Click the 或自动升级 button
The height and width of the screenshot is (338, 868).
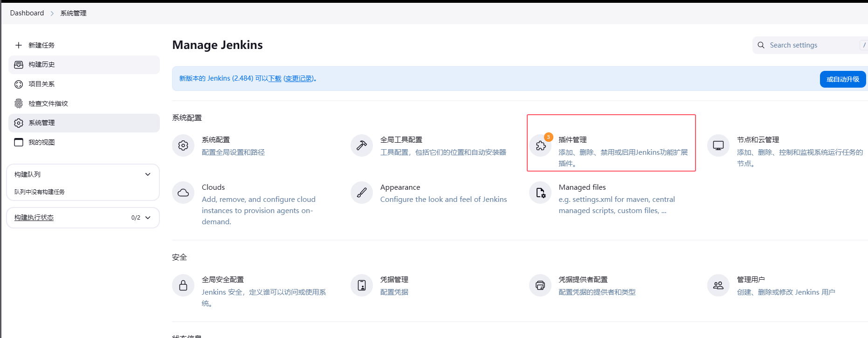[843, 79]
